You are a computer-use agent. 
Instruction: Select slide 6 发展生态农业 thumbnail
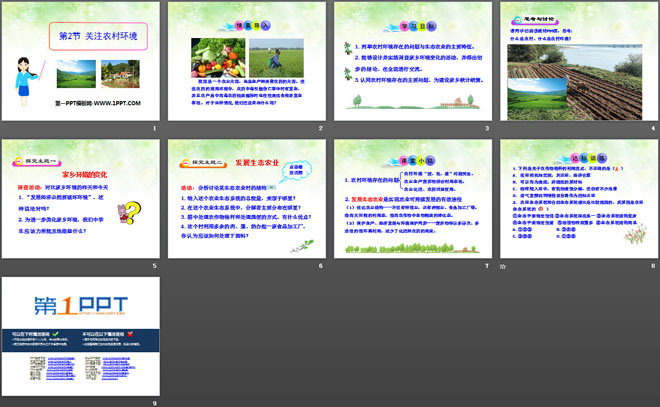click(247, 199)
